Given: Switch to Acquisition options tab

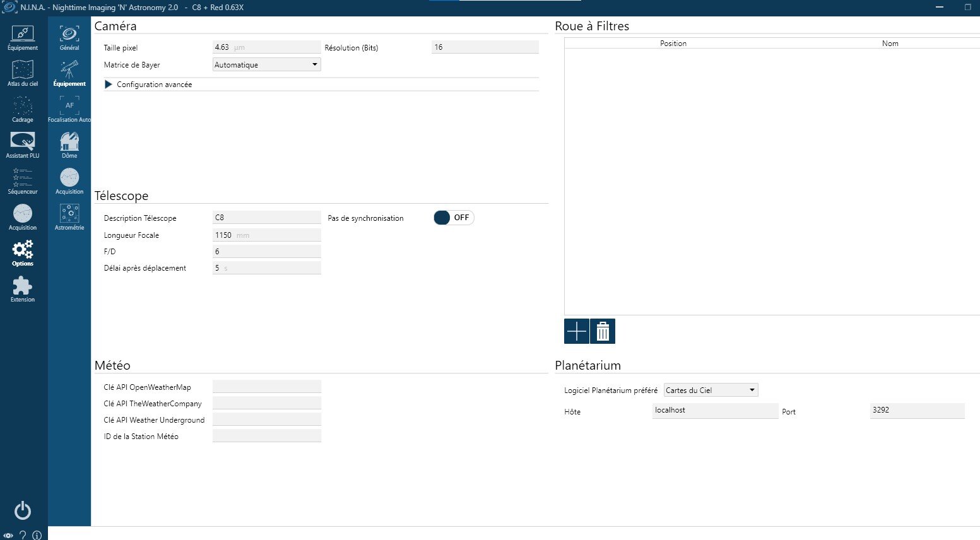Looking at the screenshot, I should click(69, 182).
